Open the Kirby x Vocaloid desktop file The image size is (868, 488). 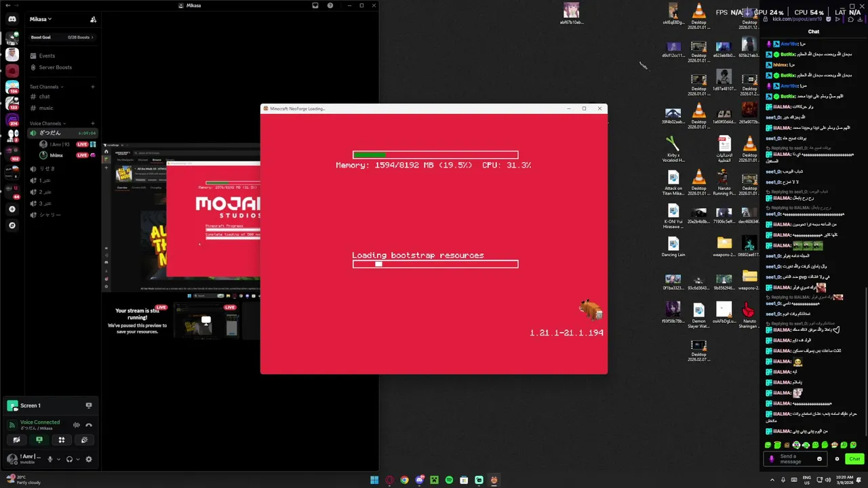(673, 149)
